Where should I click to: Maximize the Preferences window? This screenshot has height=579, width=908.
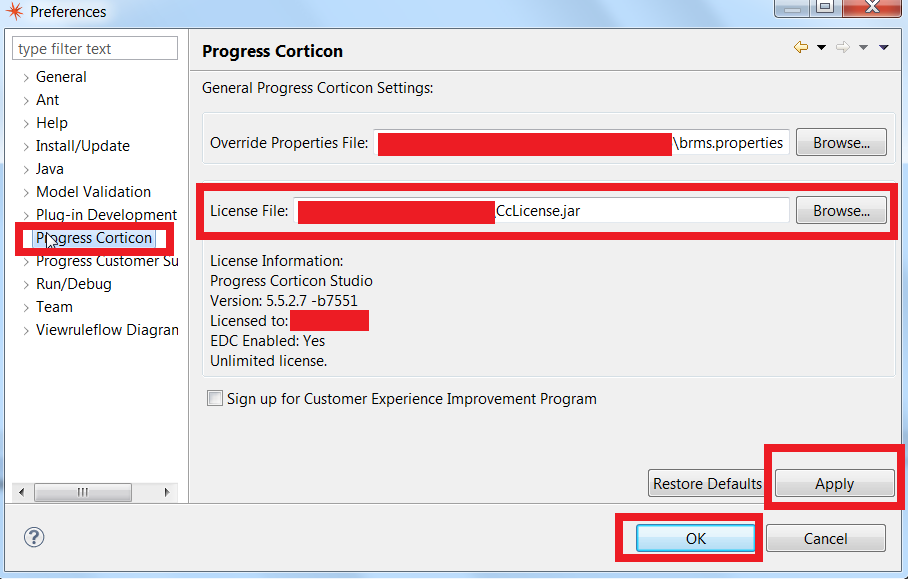825,6
